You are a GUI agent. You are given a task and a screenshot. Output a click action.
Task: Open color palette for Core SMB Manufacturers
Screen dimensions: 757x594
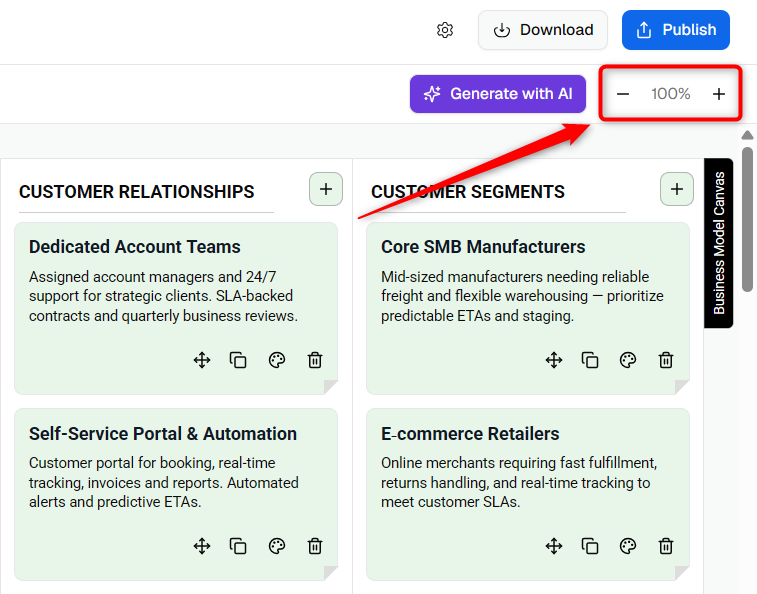click(x=628, y=360)
